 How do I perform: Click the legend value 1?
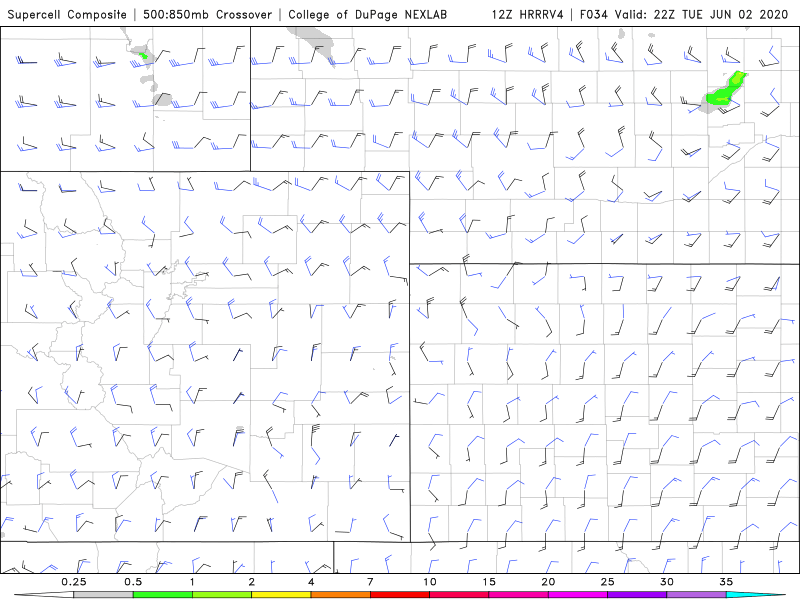192,582
